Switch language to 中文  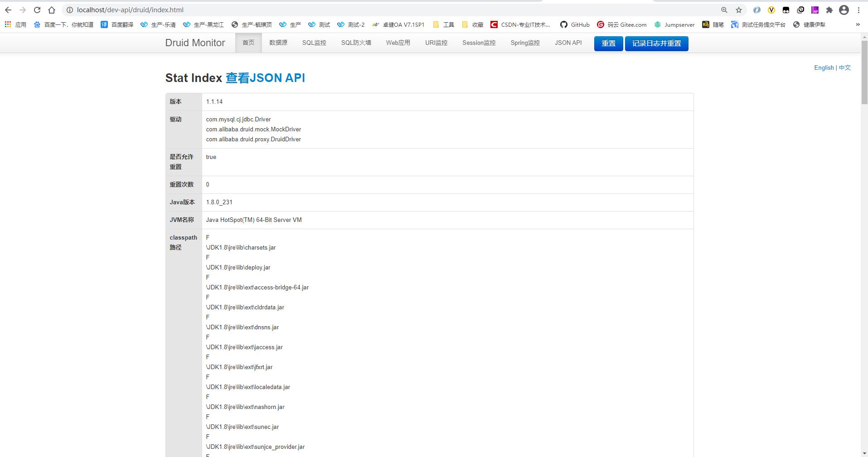point(844,67)
